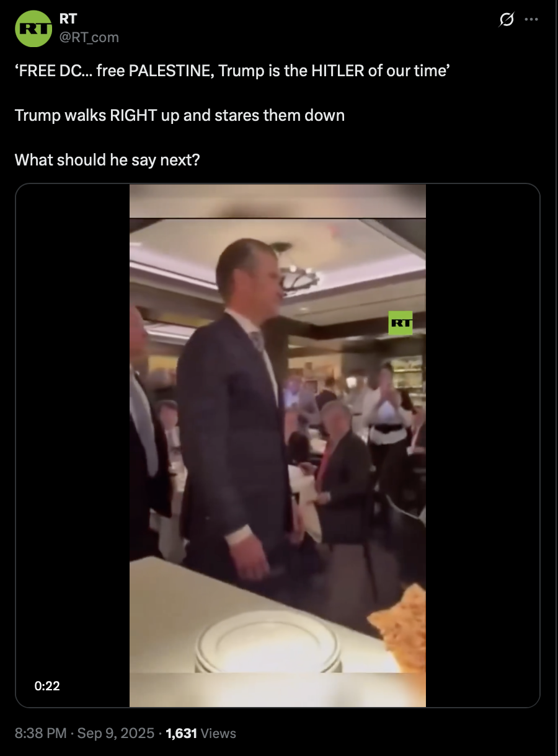
Task: Click the black letterbox left of the video
Action: [x=73, y=445]
